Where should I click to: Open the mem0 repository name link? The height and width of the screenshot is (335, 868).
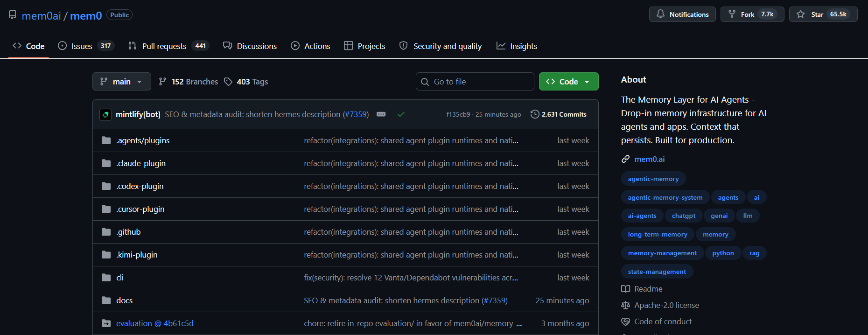tap(86, 15)
